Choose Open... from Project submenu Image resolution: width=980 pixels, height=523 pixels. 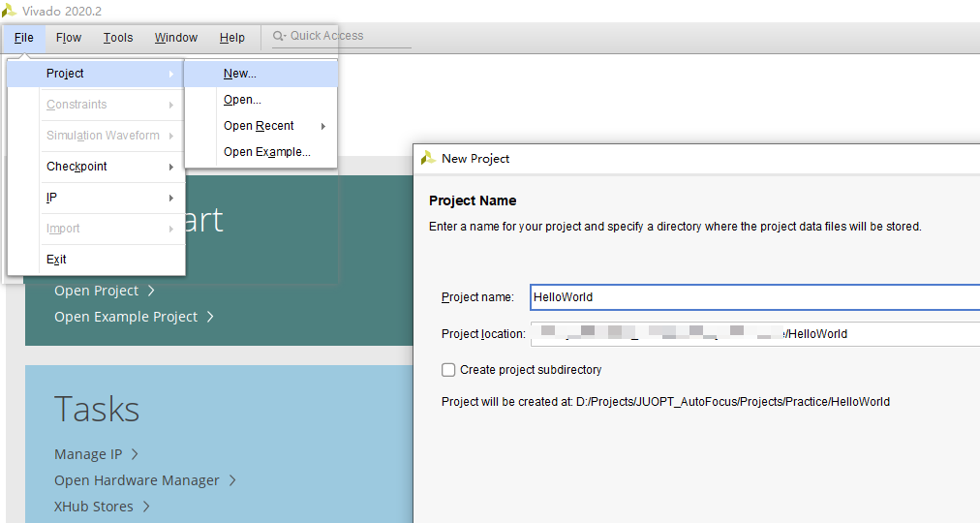click(x=261, y=100)
